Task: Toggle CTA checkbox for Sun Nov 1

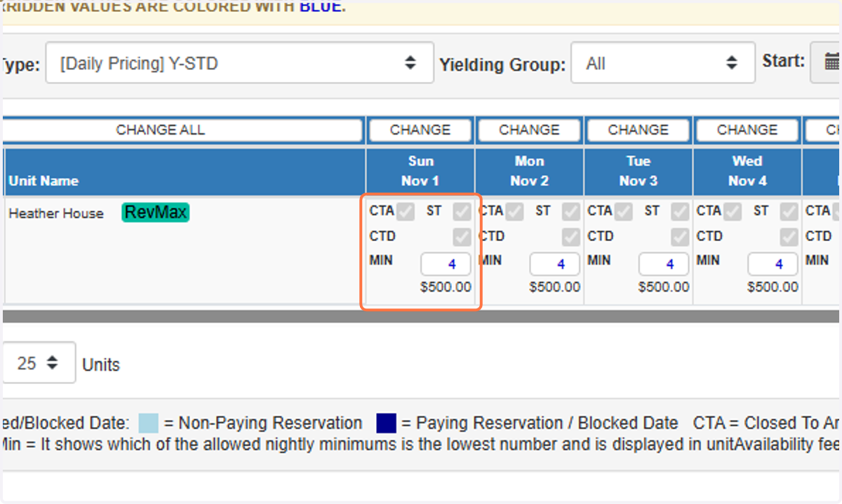Action: 405,211
